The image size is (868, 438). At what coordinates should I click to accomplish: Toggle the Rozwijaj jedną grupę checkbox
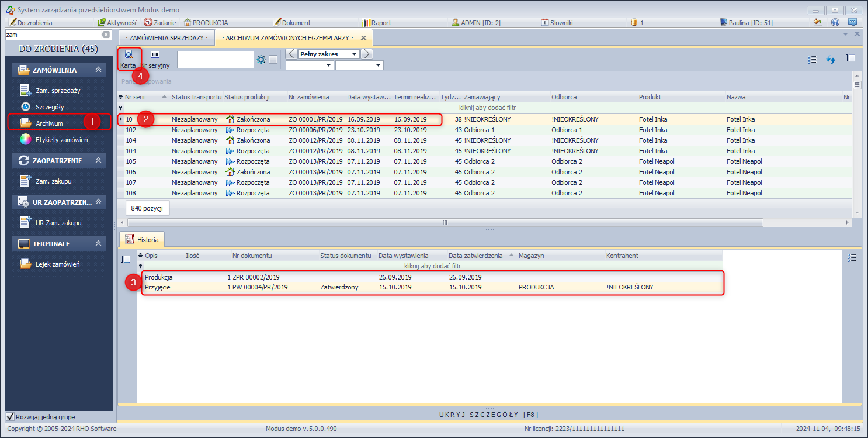(10, 417)
